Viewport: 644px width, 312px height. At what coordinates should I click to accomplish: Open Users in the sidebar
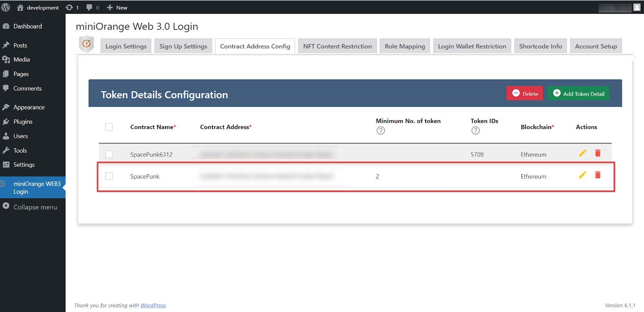[33, 136]
